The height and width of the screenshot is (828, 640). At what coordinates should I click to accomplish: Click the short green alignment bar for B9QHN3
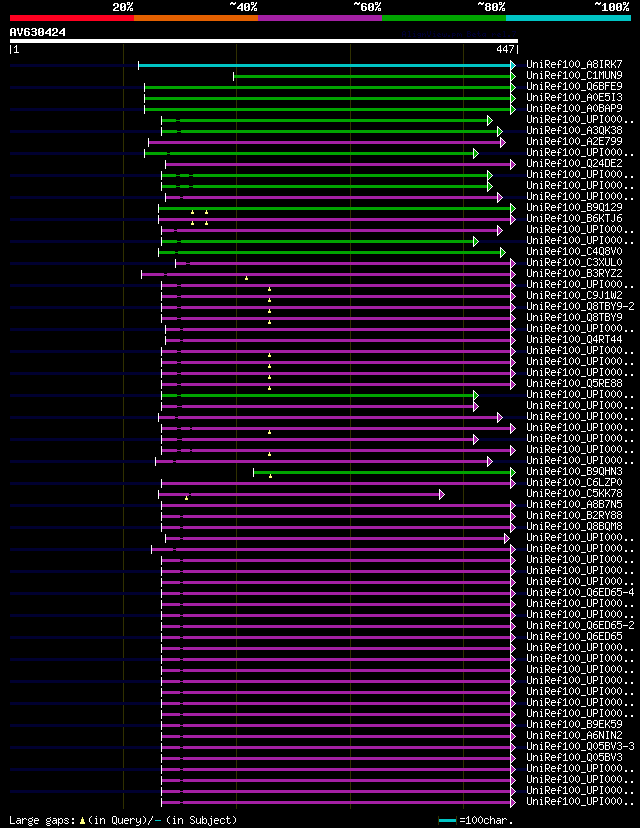(x=382, y=473)
